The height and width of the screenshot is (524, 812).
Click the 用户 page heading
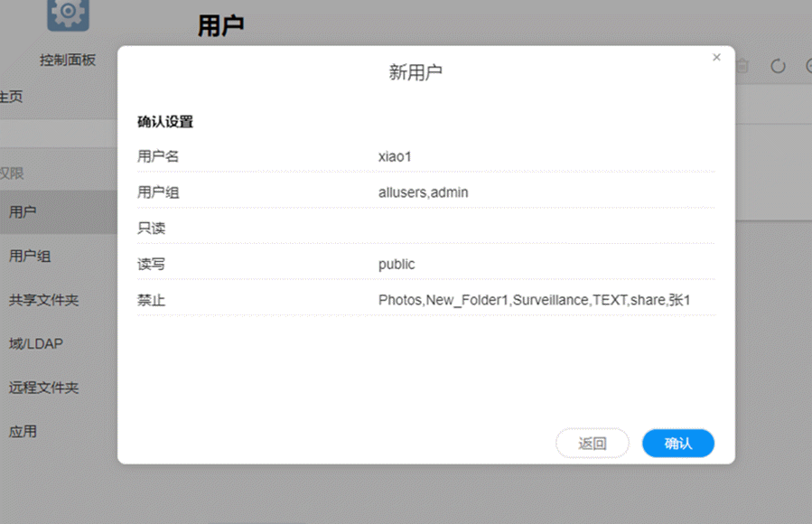(220, 25)
